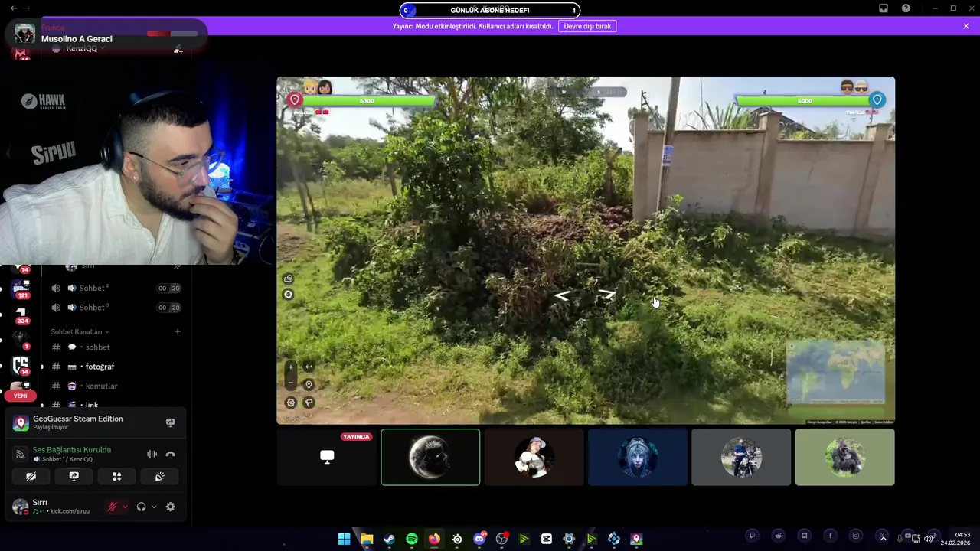Screen dimensions: 980x551
Task: Create channel with Sohbet Kanalları plus
Action: 178,332
